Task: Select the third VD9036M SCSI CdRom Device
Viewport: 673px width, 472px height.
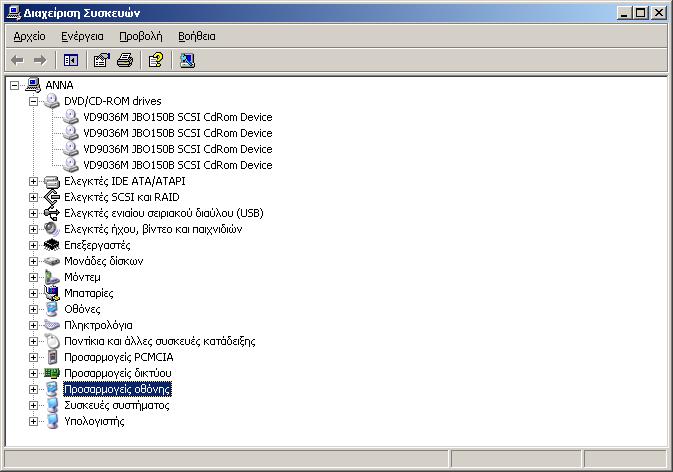Action: coord(178,149)
